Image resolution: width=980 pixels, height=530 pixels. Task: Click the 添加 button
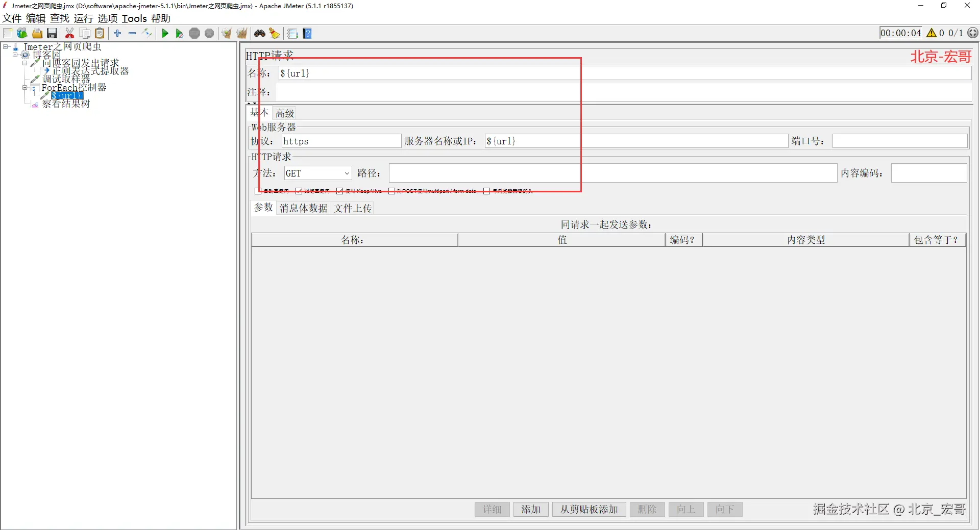tap(531, 509)
